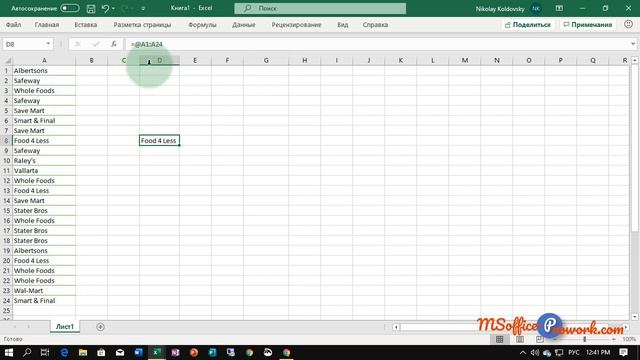Viewport: 640px width, 360px height.
Task: Click the Поделиться button
Action: pos(528,25)
